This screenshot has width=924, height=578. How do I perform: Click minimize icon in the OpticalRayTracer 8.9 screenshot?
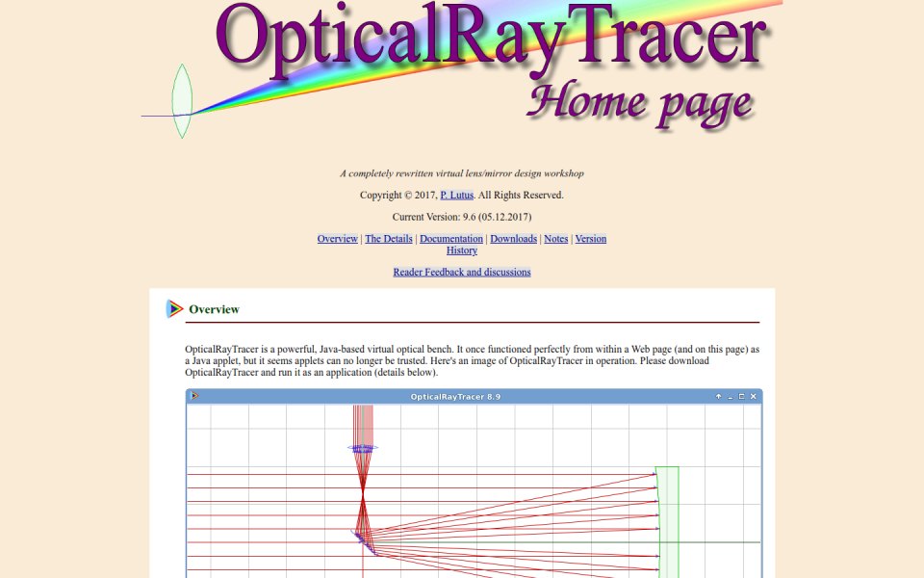(x=731, y=397)
